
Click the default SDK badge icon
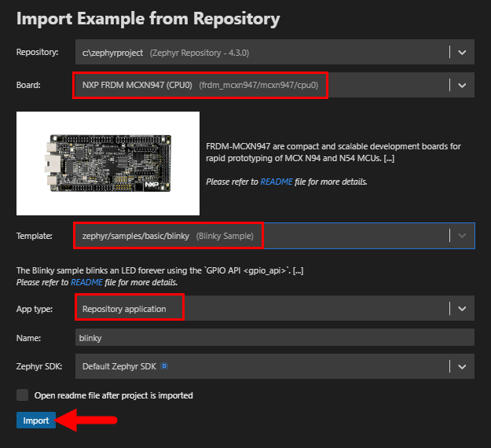pyautogui.click(x=164, y=366)
